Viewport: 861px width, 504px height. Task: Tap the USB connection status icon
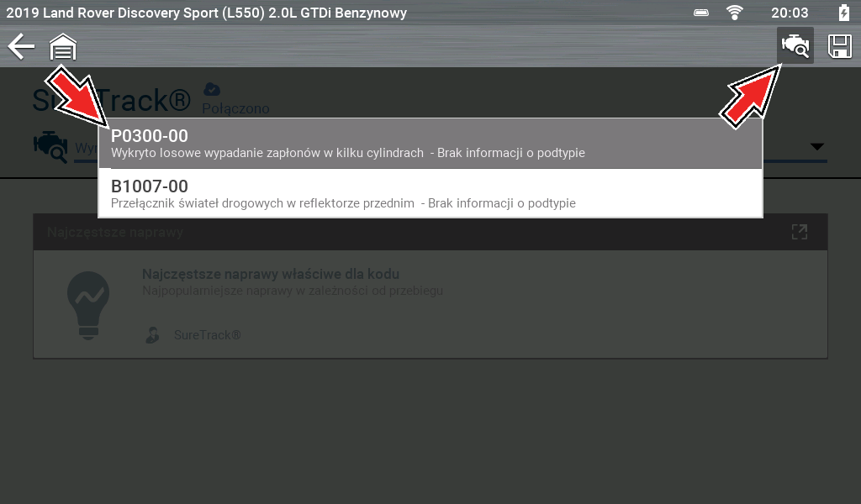[x=701, y=13]
